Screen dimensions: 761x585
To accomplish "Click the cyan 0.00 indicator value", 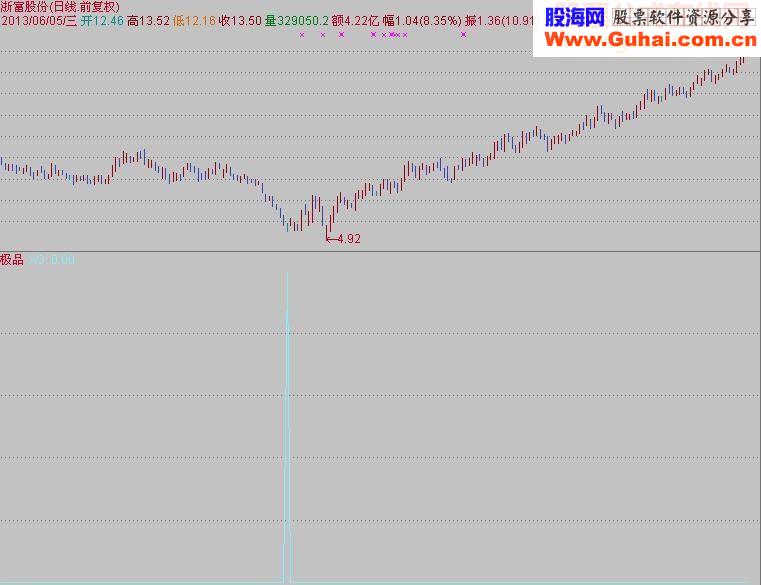I will (63, 260).
